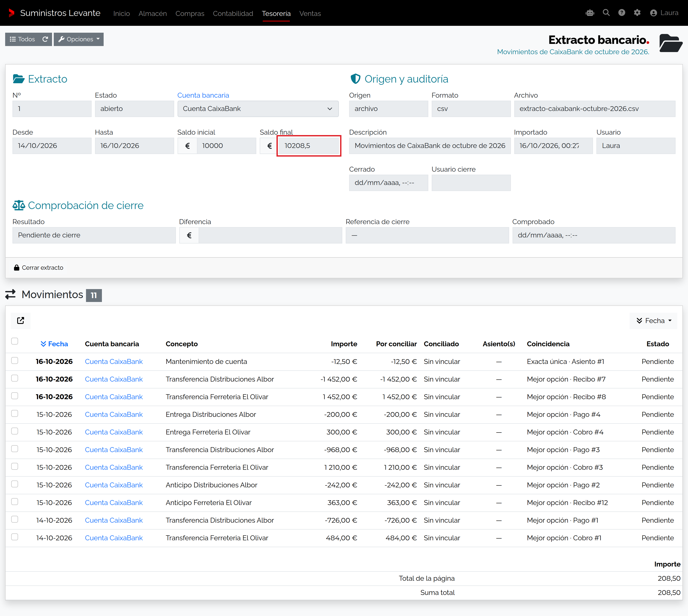The height and width of the screenshot is (616, 688).
Task: Open the Almacén menu
Action: [153, 14]
